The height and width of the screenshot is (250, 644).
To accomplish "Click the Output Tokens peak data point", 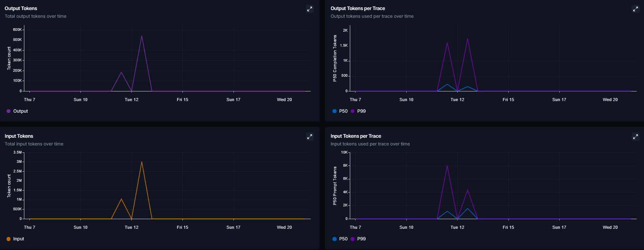I will [142, 36].
